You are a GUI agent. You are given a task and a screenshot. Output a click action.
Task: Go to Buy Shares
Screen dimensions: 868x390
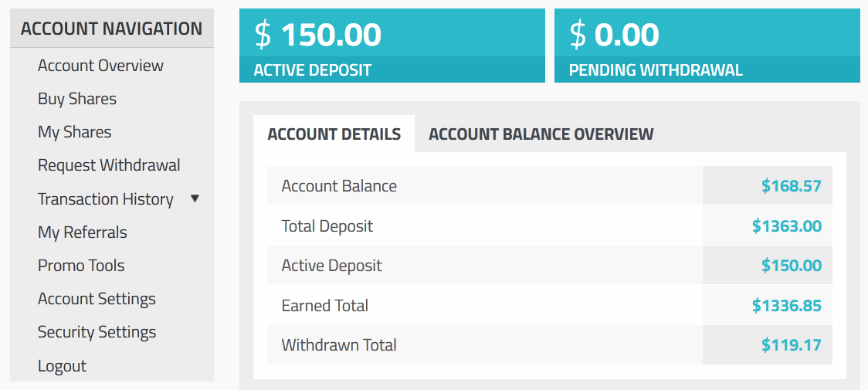point(77,99)
